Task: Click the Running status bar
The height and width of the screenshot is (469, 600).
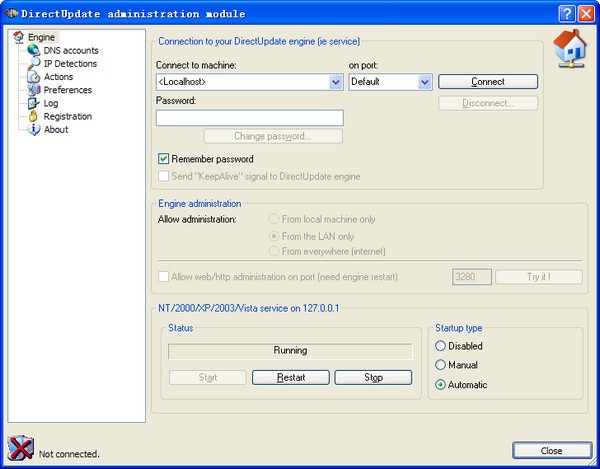Action: coord(290,351)
